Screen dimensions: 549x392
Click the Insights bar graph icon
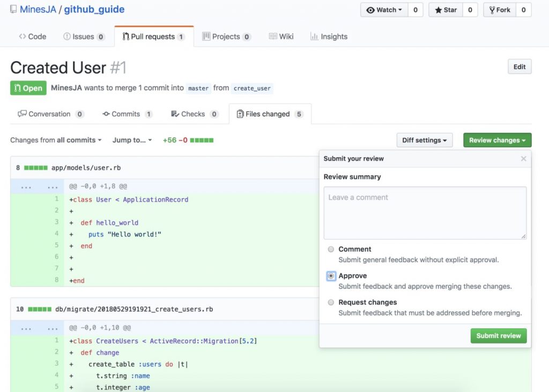pyautogui.click(x=314, y=36)
